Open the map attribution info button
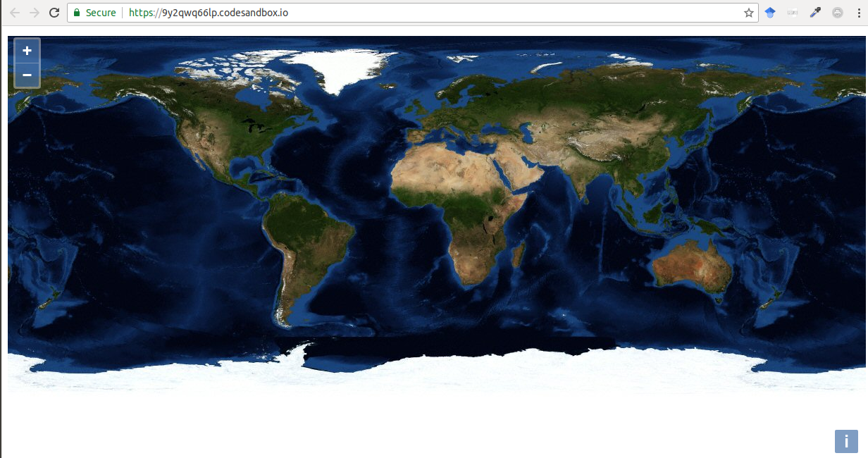The height and width of the screenshot is (458, 868). tap(845, 441)
